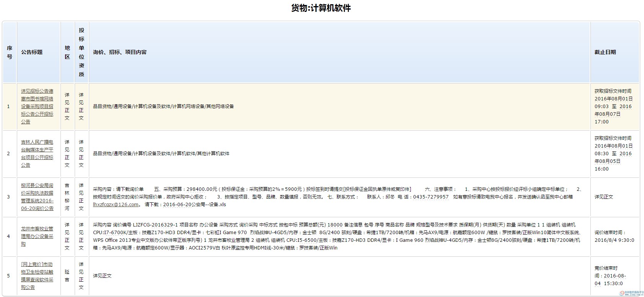Viewport: 644px width, 297px height.
Task: Click the 吉林柳河 region cell in row 3
Action: (67, 197)
